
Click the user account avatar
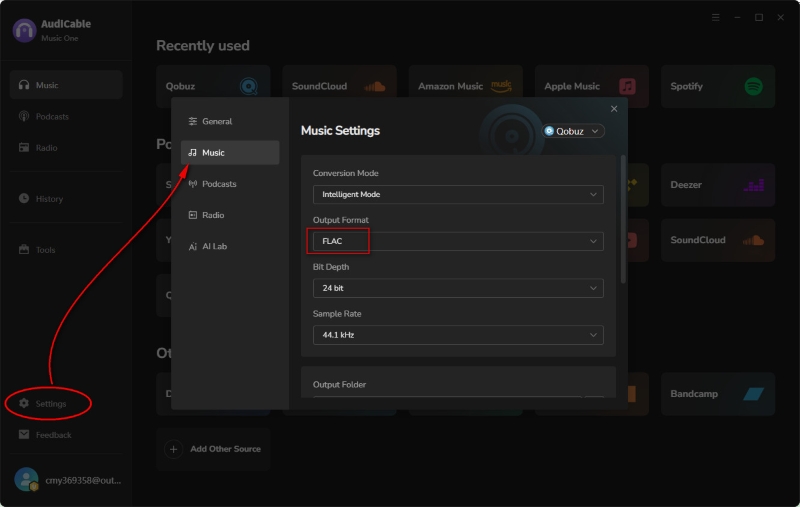[26, 479]
